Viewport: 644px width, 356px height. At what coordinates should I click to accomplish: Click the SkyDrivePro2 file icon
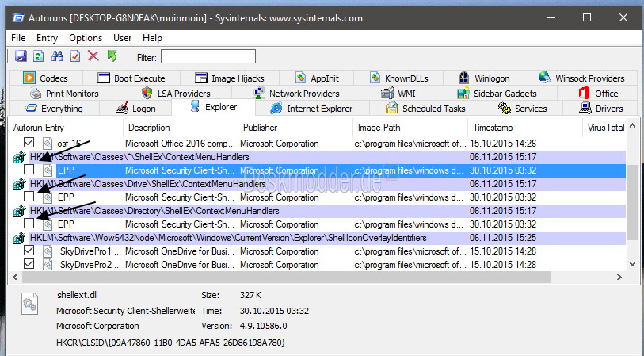coord(48,264)
